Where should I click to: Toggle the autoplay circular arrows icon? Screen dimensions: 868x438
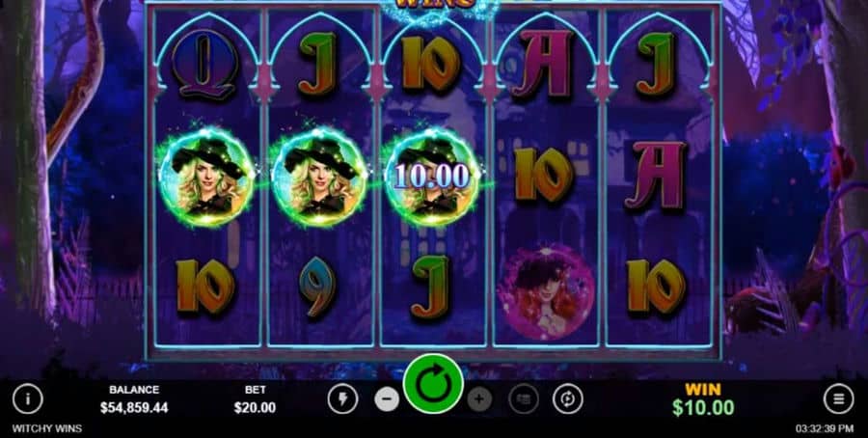click(x=567, y=398)
